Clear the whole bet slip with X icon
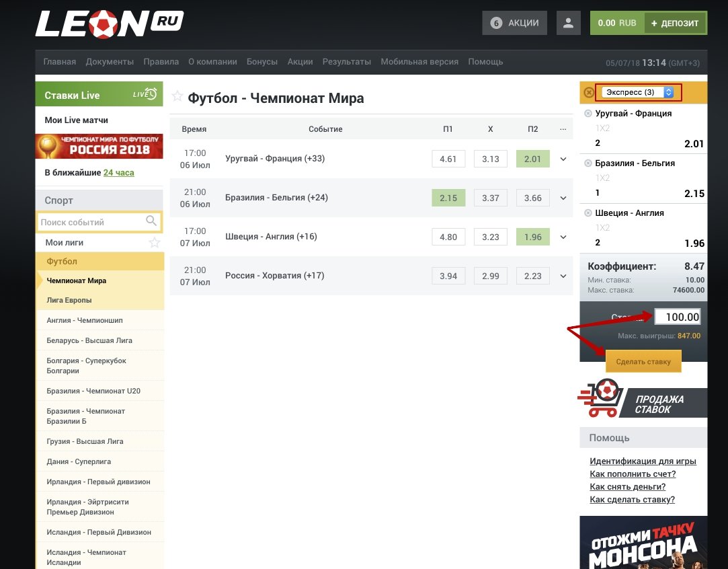The width and height of the screenshot is (728, 569). [589, 92]
